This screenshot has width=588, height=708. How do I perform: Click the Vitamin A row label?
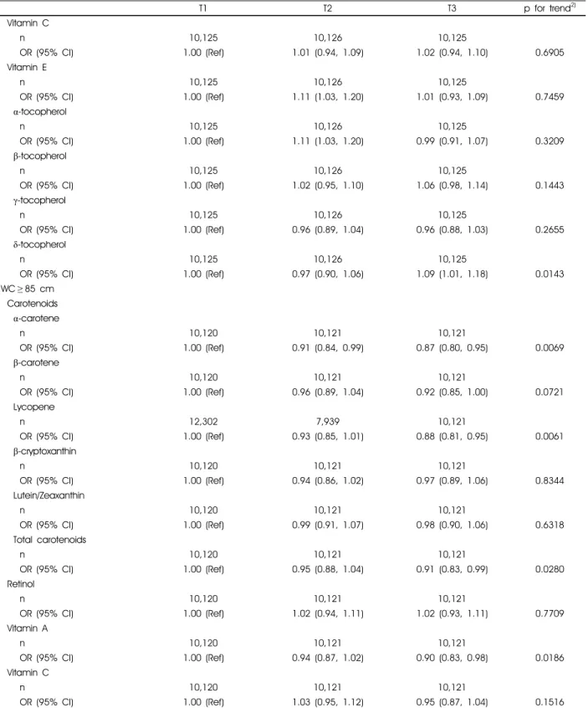point(27,628)
